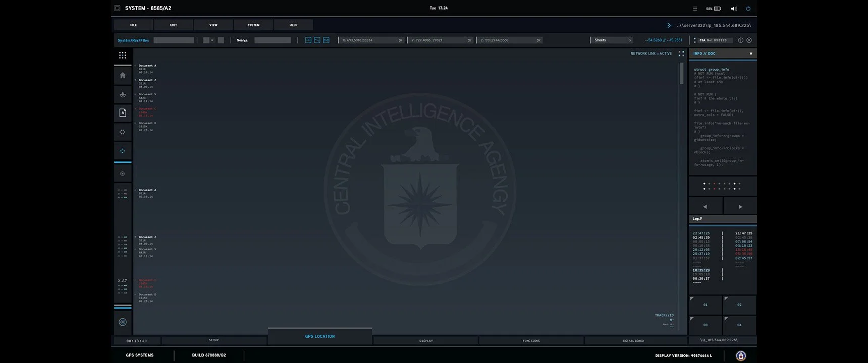Select the top Document D entry
This screenshot has height=363, width=868.
click(x=147, y=127)
